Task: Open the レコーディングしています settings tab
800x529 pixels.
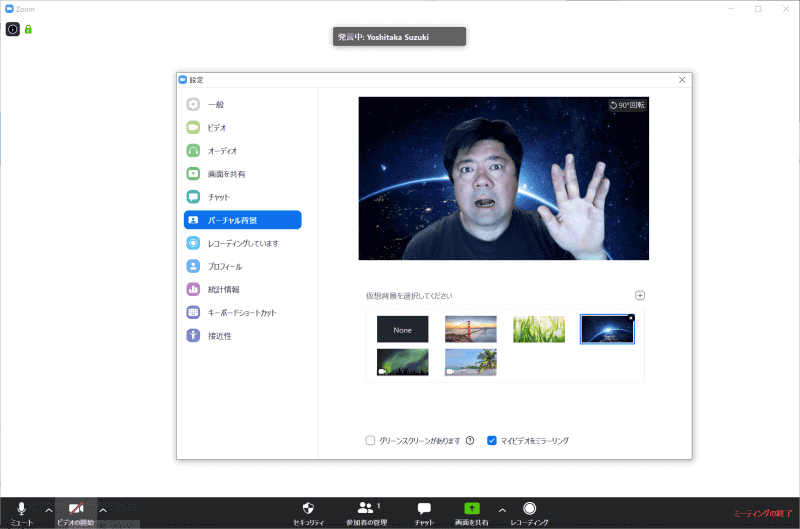Action: [242, 243]
